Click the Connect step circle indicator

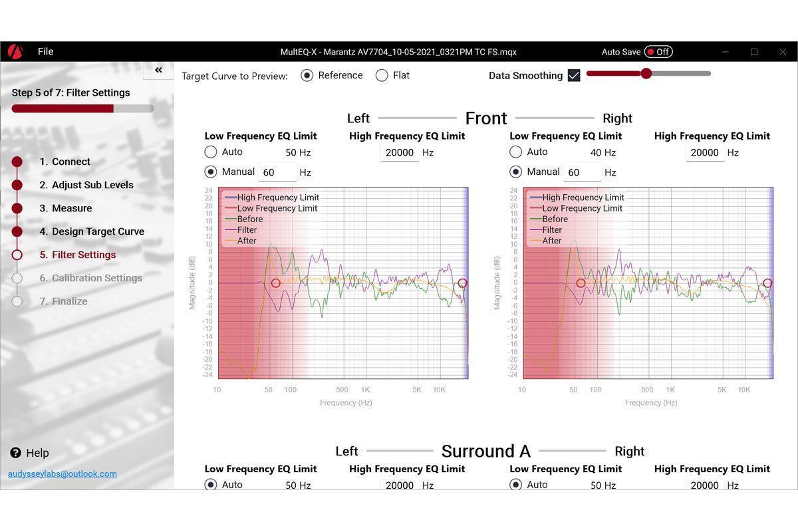(17, 162)
